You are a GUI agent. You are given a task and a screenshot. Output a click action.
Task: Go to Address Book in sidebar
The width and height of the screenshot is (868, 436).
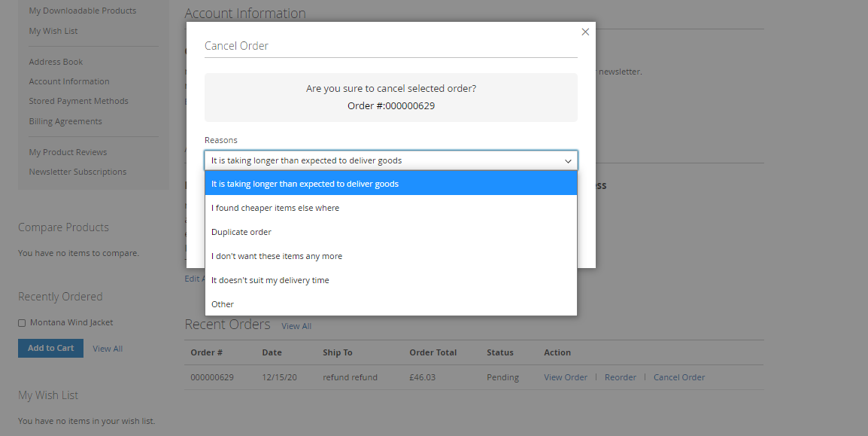pos(56,62)
